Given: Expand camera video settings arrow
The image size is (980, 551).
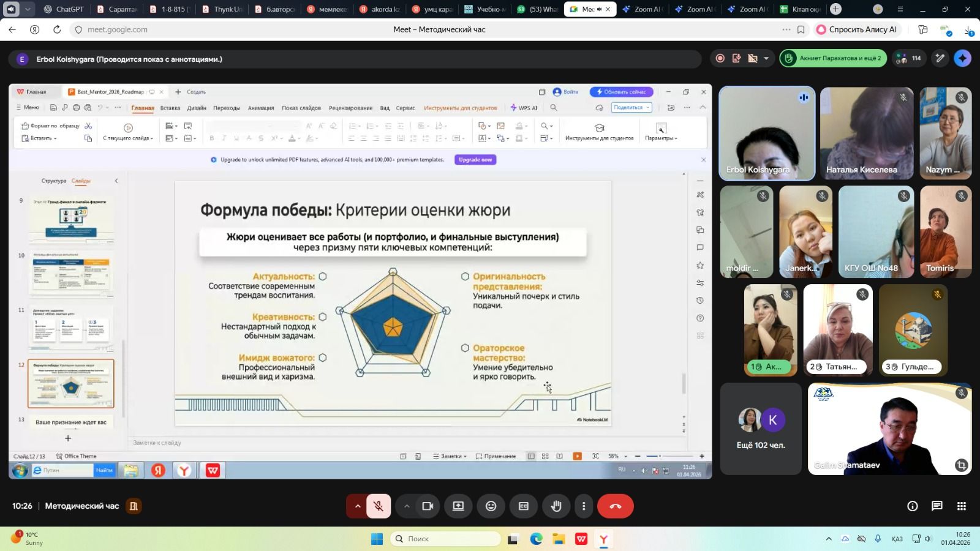Looking at the screenshot, I should click(x=406, y=506).
